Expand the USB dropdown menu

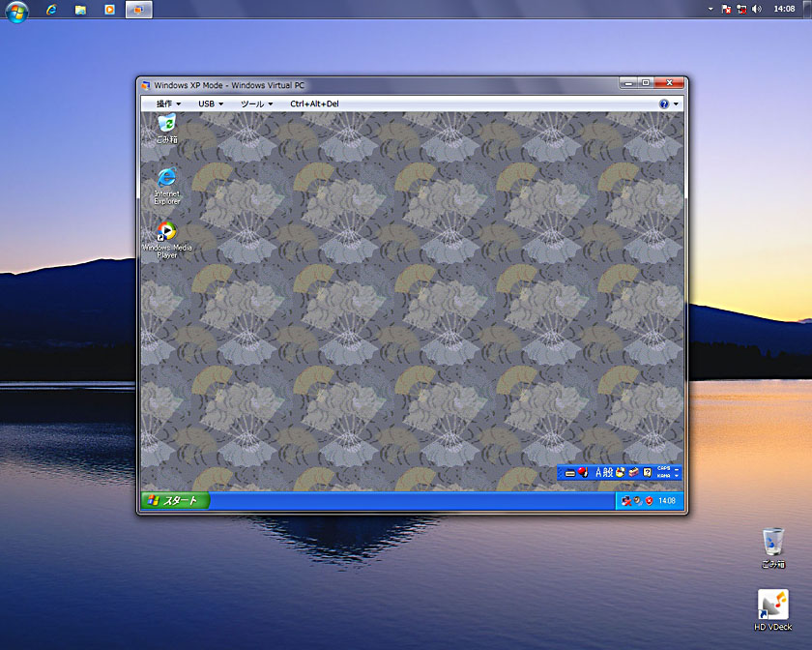pyautogui.click(x=210, y=103)
